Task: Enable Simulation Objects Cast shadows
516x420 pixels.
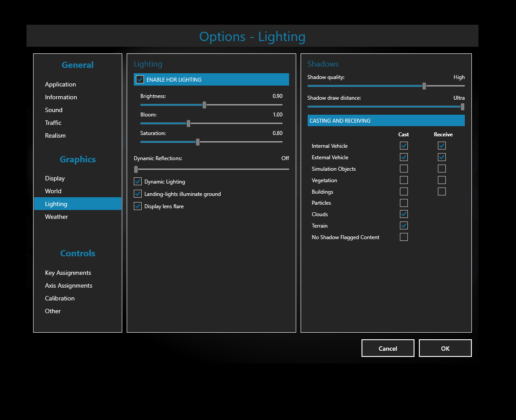Action: click(x=404, y=169)
